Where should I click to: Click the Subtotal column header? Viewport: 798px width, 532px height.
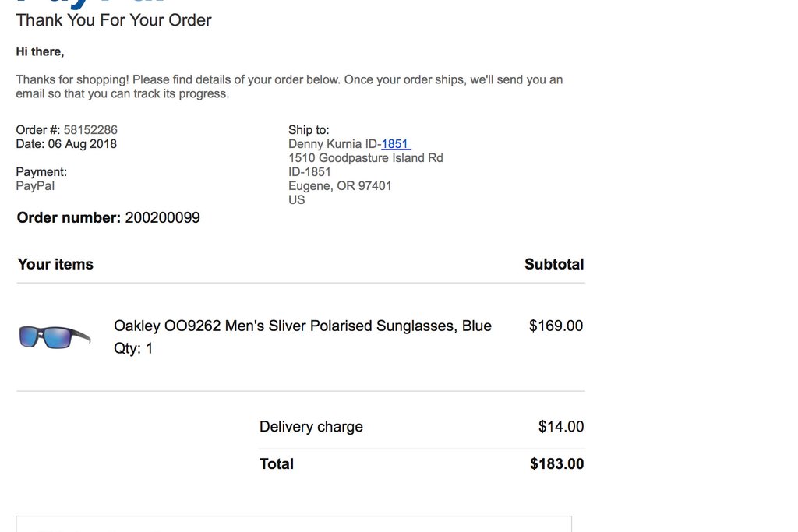tap(554, 264)
